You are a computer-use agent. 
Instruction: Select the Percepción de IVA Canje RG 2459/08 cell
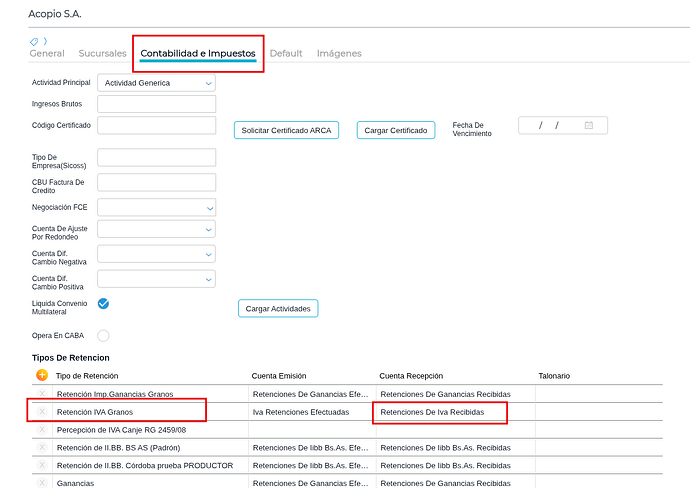tap(150, 430)
